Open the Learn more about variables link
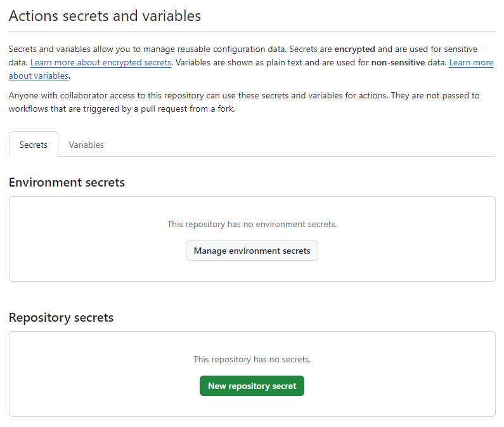Image resolution: width=504 pixels, height=427 pixels. point(471,62)
